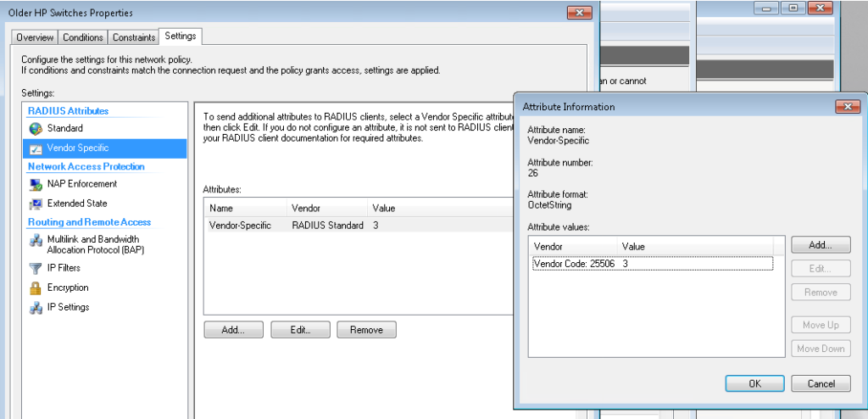Open the Conditions tab
This screenshot has height=419, width=868.
click(83, 37)
